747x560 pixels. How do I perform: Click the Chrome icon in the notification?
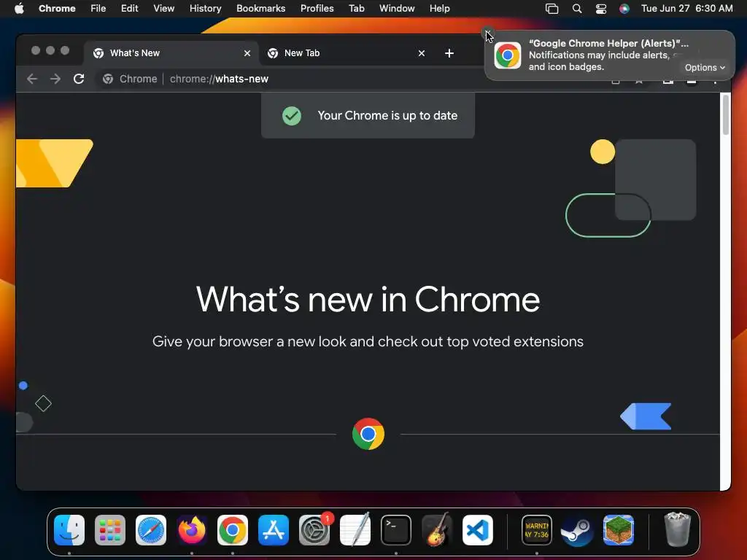pyautogui.click(x=508, y=55)
